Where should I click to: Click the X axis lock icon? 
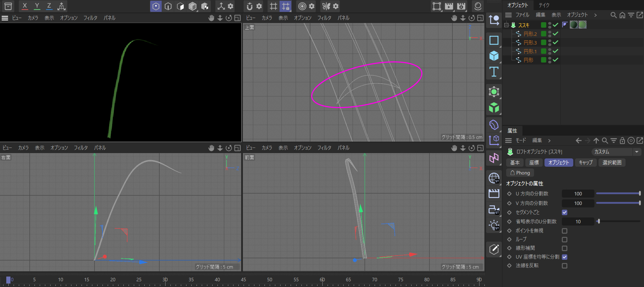pos(24,6)
